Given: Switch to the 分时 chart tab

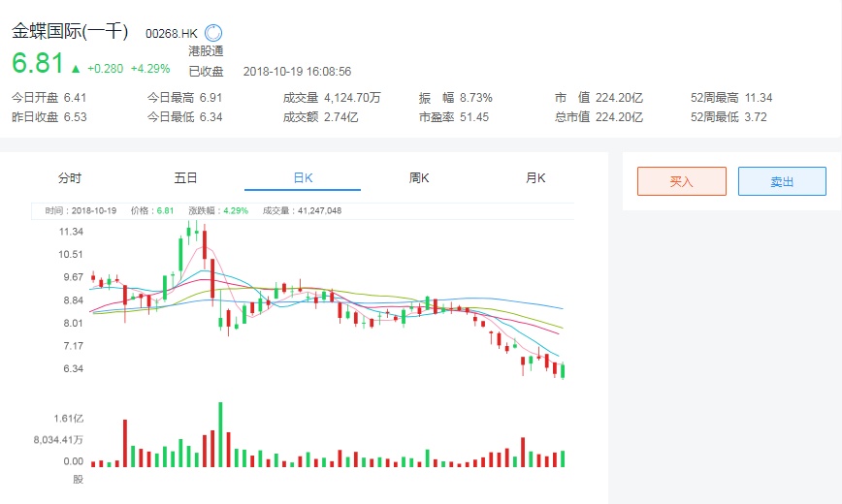Looking at the screenshot, I should click(70, 178).
